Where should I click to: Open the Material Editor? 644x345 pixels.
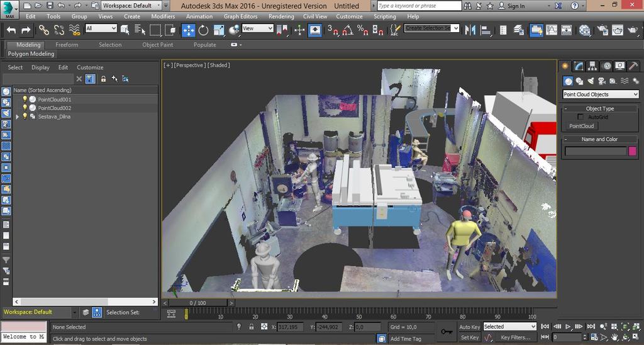pos(585,30)
